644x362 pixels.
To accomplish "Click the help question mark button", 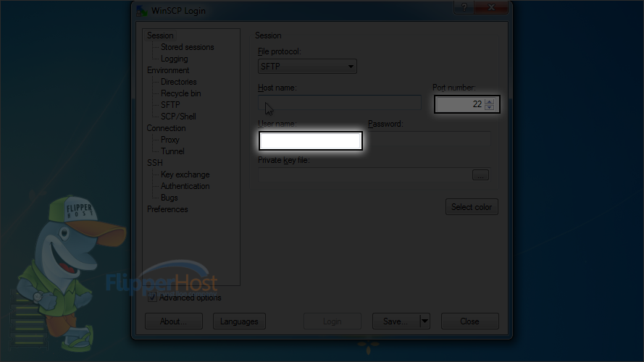I will (x=464, y=7).
